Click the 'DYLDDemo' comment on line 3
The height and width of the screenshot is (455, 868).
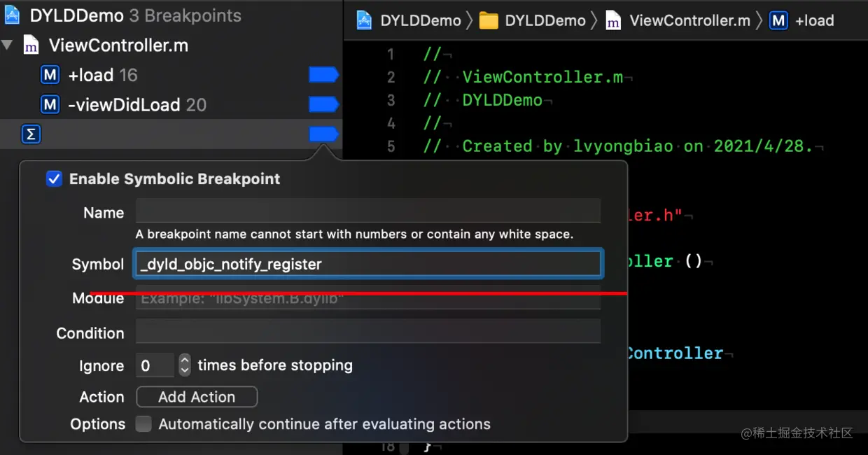(483, 100)
